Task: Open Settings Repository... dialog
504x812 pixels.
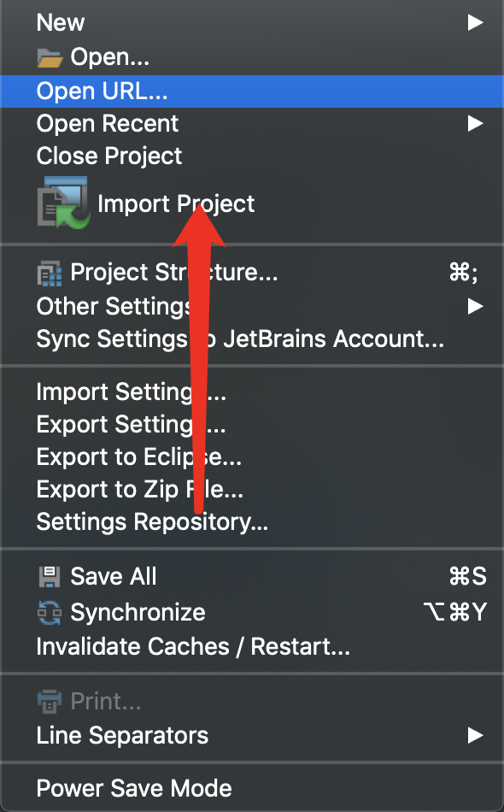Action: [252, 522]
